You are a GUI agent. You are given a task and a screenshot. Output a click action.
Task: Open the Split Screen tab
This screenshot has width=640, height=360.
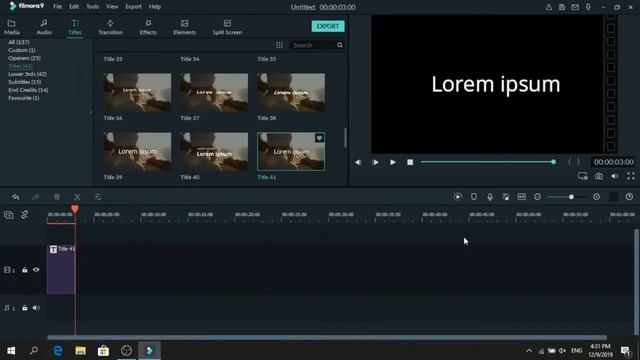tap(227, 27)
